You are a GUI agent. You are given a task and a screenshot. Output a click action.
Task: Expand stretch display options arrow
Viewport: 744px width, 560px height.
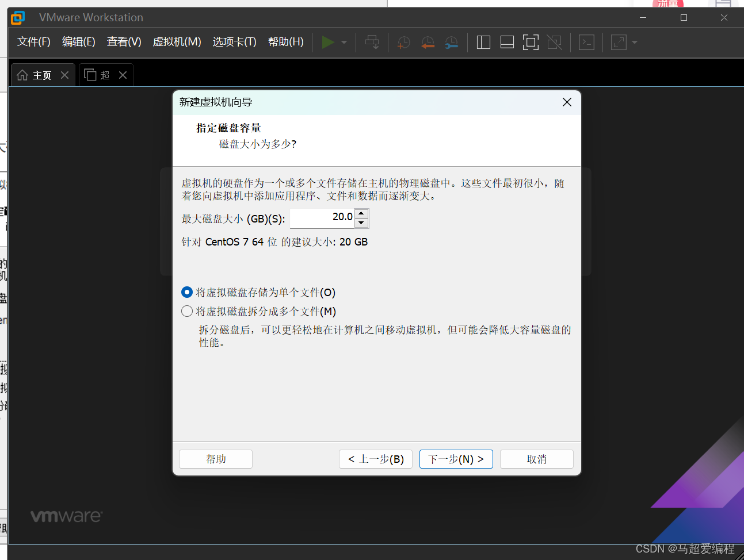point(635,42)
